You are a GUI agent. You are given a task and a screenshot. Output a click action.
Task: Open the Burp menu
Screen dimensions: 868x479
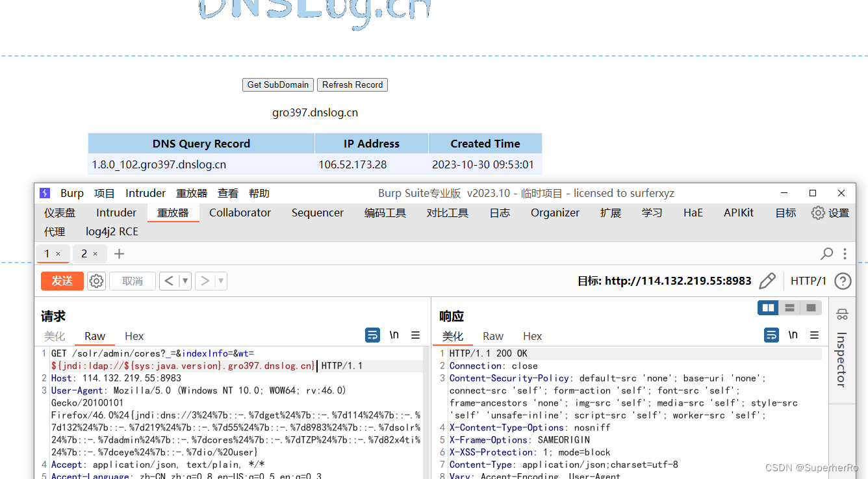click(72, 193)
